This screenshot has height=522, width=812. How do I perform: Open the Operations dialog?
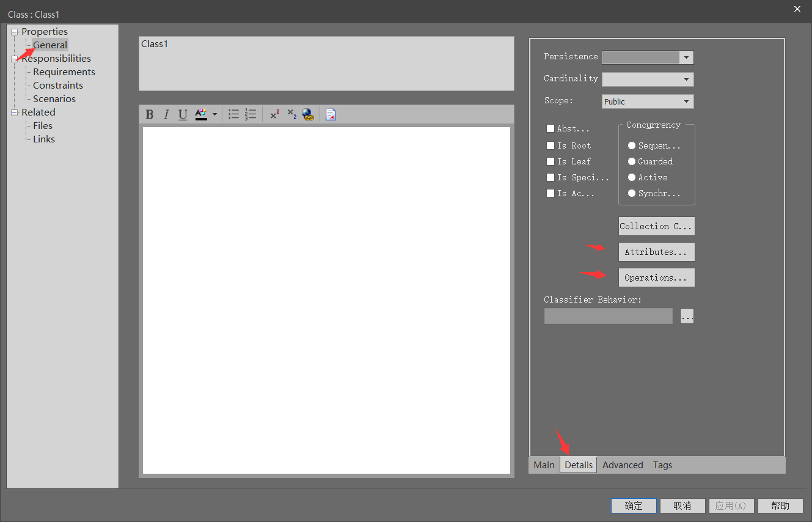pos(656,277)
